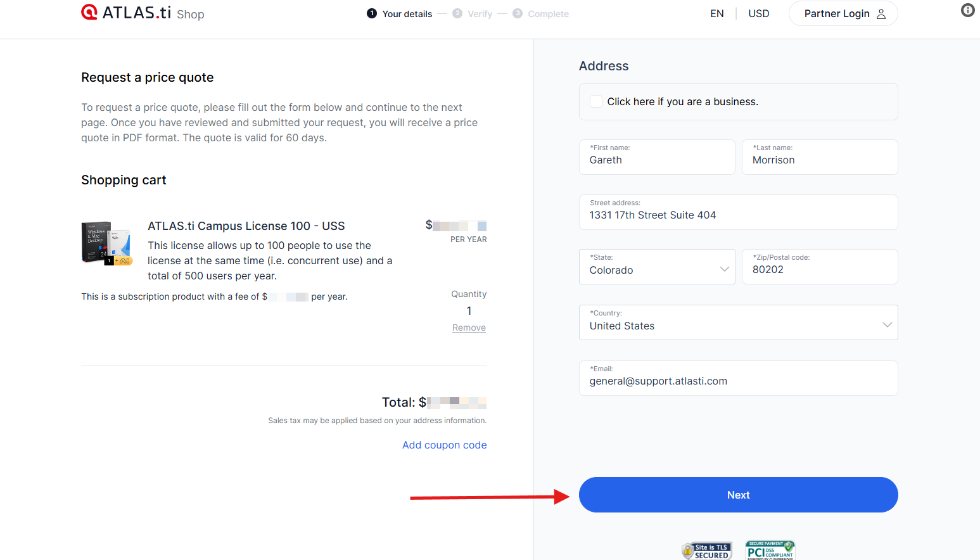Click the 'Quantity' label

click(469, 294)
